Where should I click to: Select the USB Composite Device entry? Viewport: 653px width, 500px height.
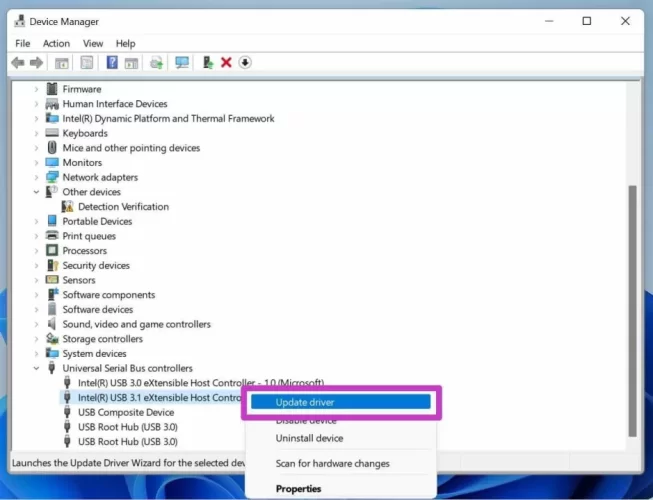[x=125, y=412]
